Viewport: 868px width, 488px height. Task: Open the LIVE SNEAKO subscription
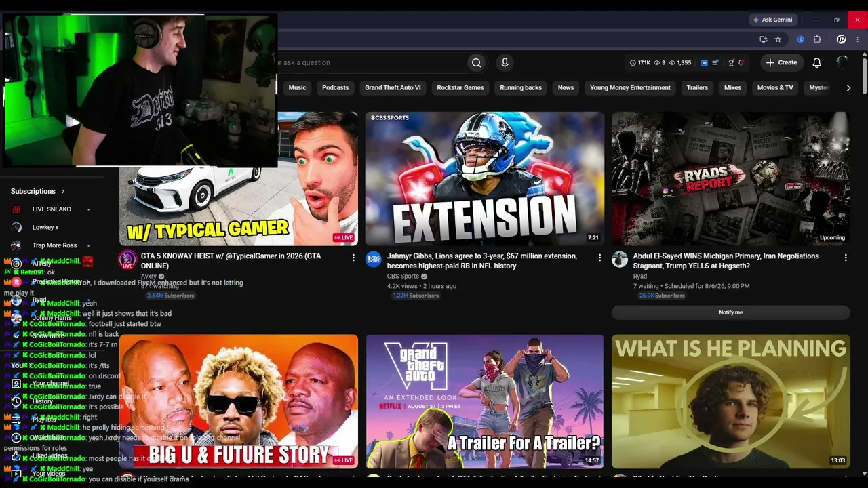51,209
